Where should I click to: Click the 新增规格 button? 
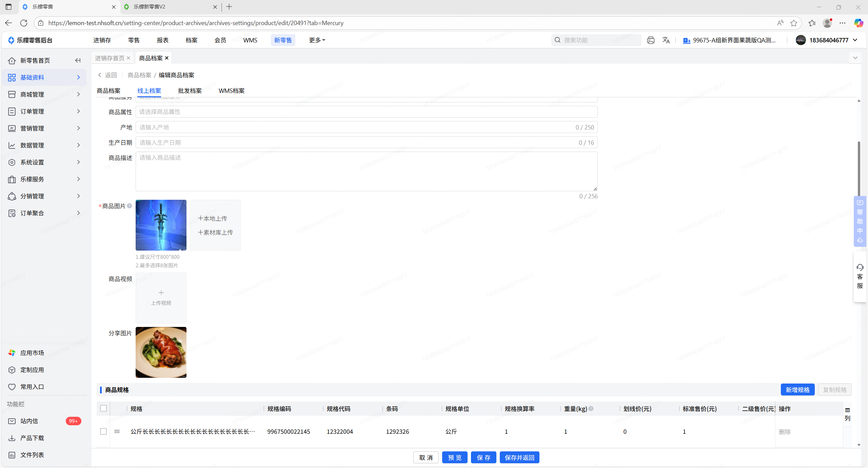tap(797, 390)
